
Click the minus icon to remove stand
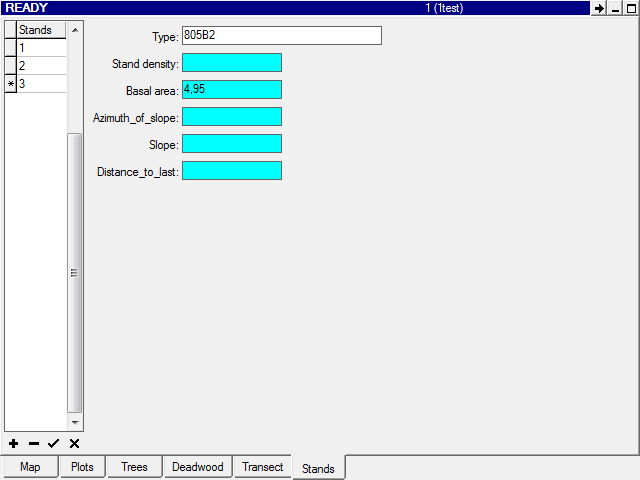(x=34, y=443)
